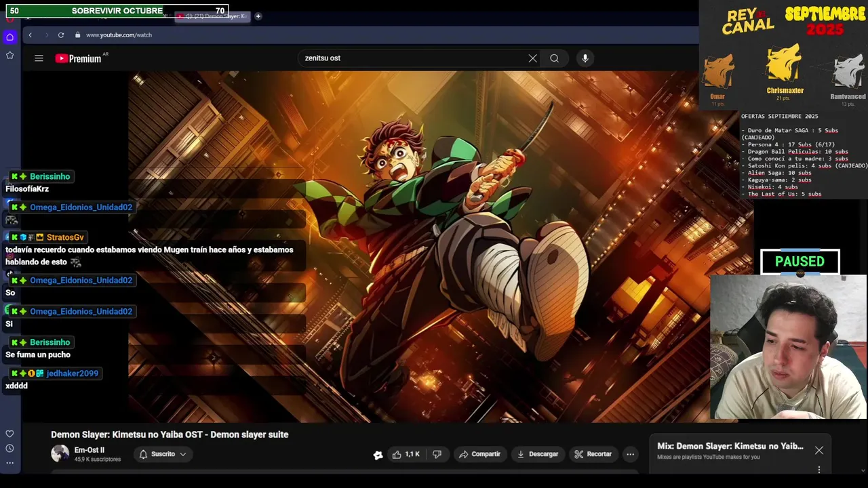868x488 pixels.
Task: Open a new browser tab with plus
Action: coord(258,16)
